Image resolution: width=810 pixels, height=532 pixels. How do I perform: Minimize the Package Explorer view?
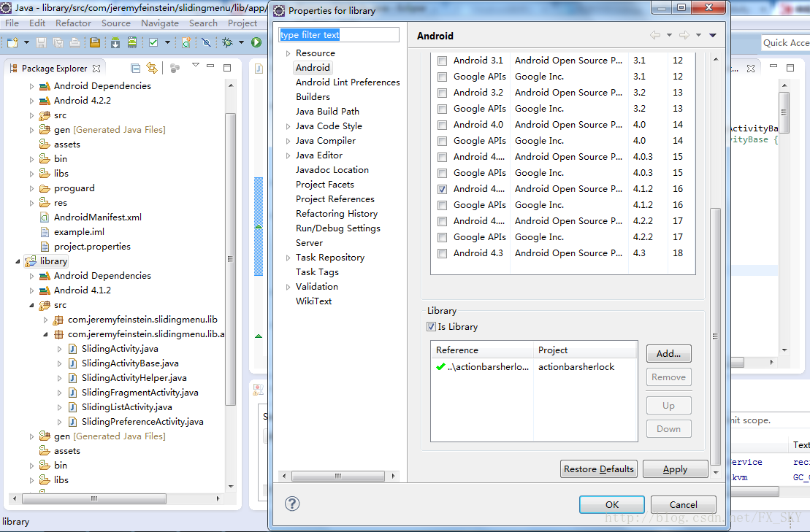210,66
